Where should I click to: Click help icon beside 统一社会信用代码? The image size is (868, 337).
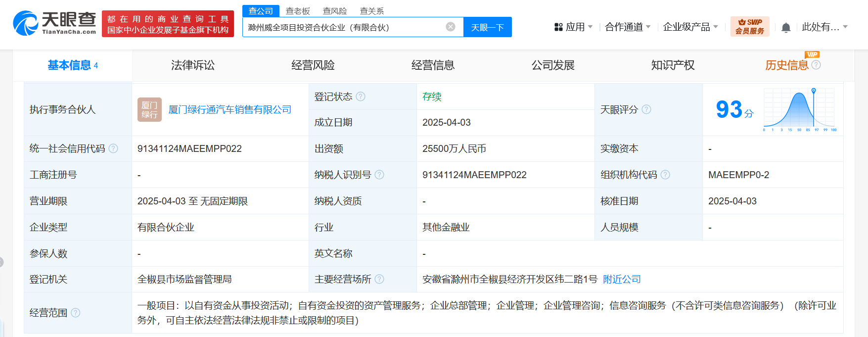(113, 148)
